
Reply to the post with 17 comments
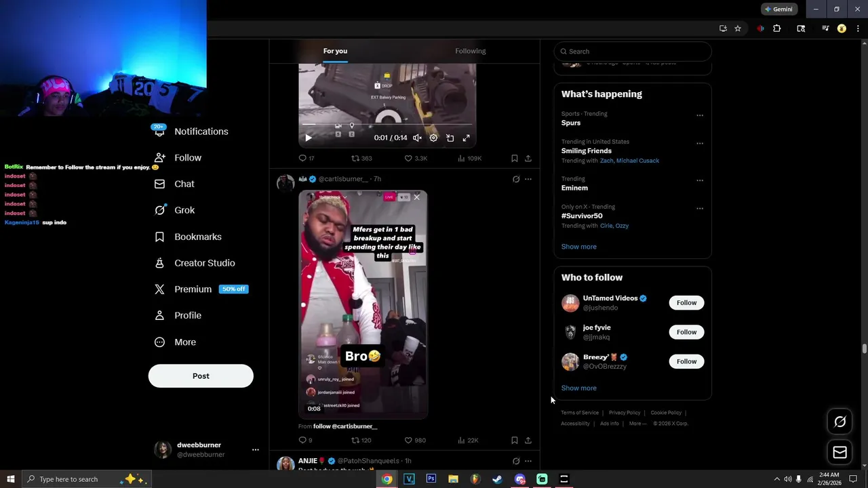(x=307, y=158)
